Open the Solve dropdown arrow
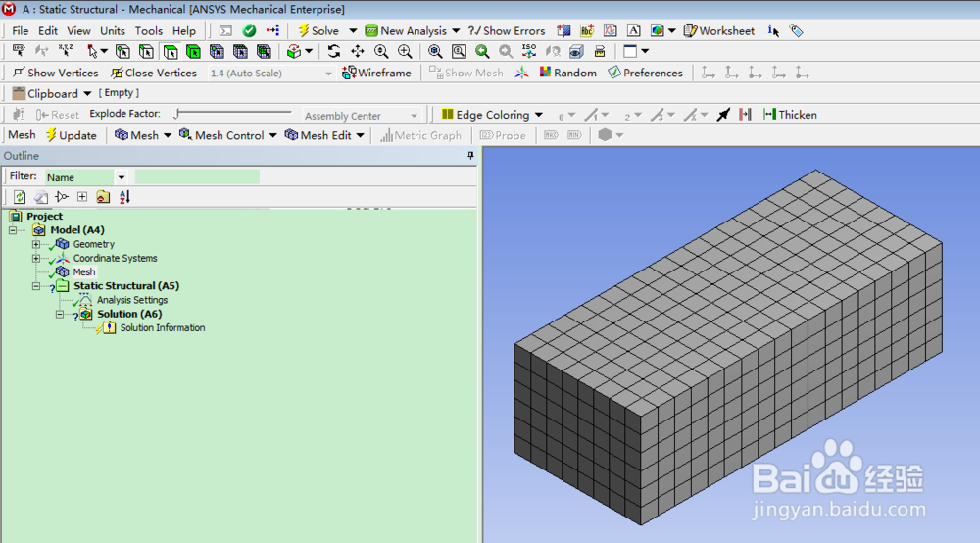This screenshot has height=543, width=980. (353, 31)
